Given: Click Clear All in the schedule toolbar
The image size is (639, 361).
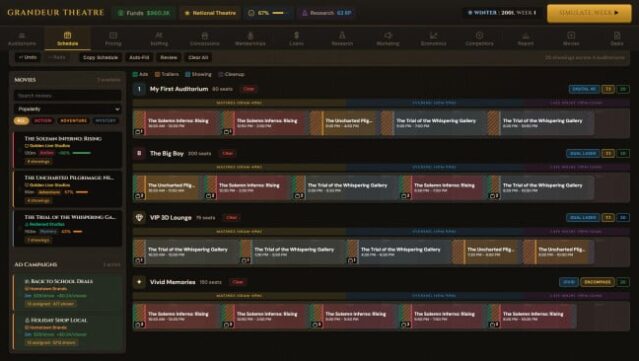Looking at the screenshot, I should [x=198, y=57].
